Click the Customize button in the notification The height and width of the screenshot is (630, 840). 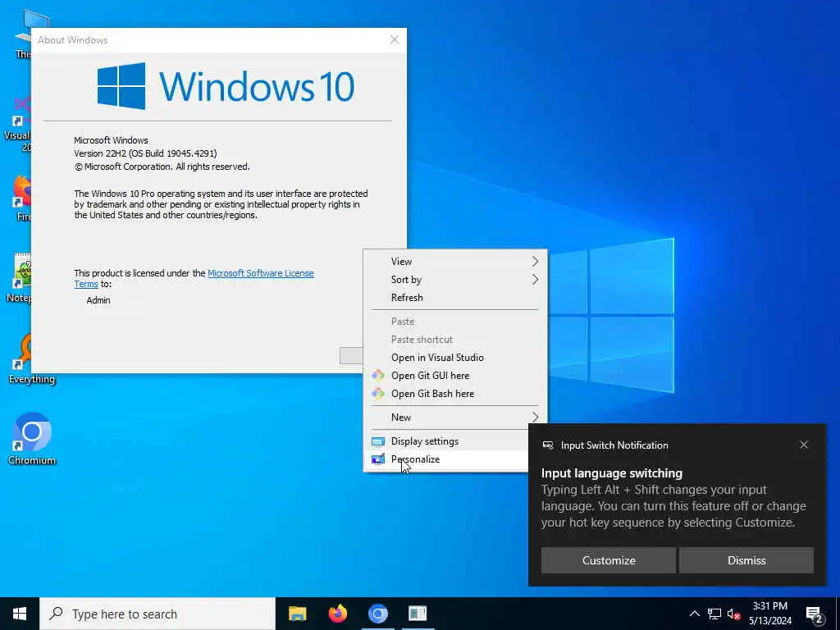(x=609, y=560)
